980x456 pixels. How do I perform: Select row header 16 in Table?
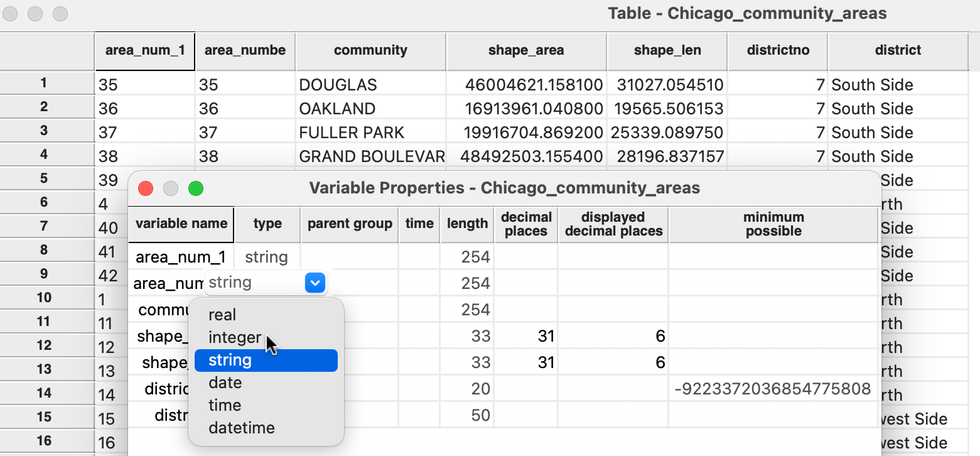click(x=47, y=441)
